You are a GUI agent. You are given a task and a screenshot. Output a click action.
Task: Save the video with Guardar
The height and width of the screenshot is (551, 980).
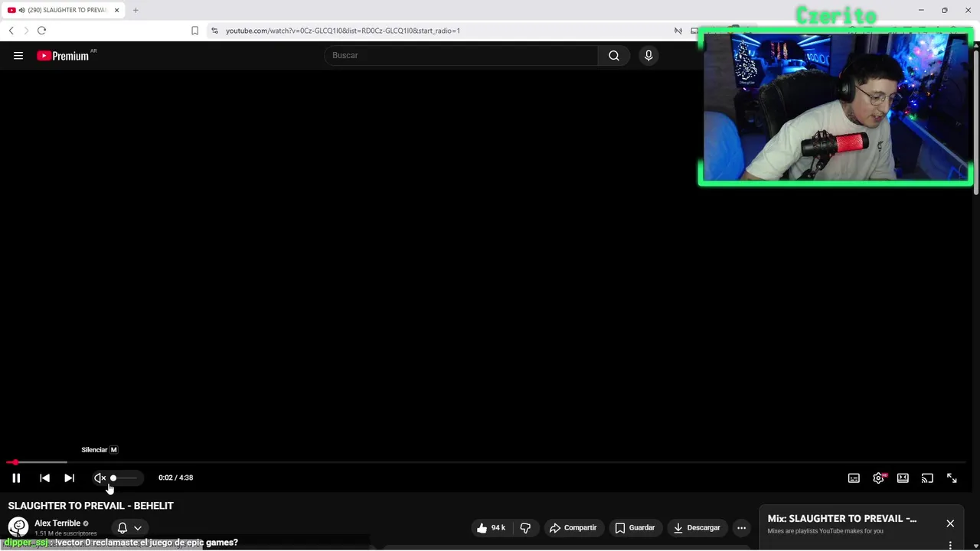(635, 527)
